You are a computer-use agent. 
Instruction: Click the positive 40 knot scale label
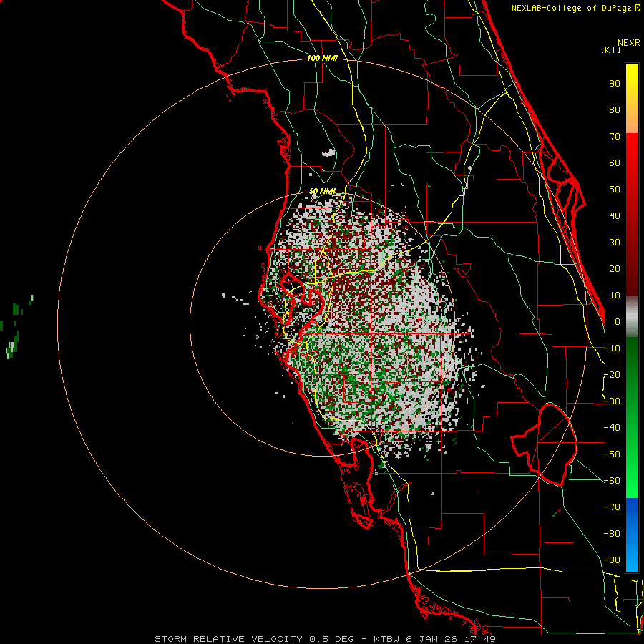[x=615, y=215]
